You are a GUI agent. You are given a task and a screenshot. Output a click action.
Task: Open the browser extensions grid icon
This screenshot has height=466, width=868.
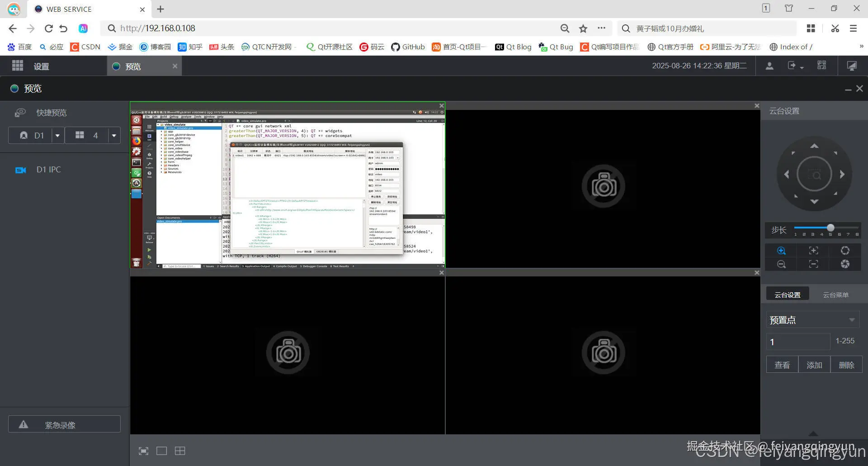811,29
